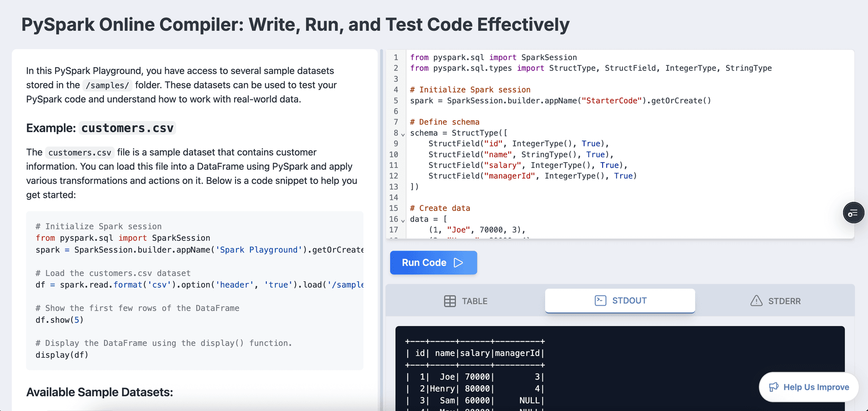Screen dimensions: 868x411
Task: Click the dark circular list icon near the scrollbar
Action: tap(854, 213)
